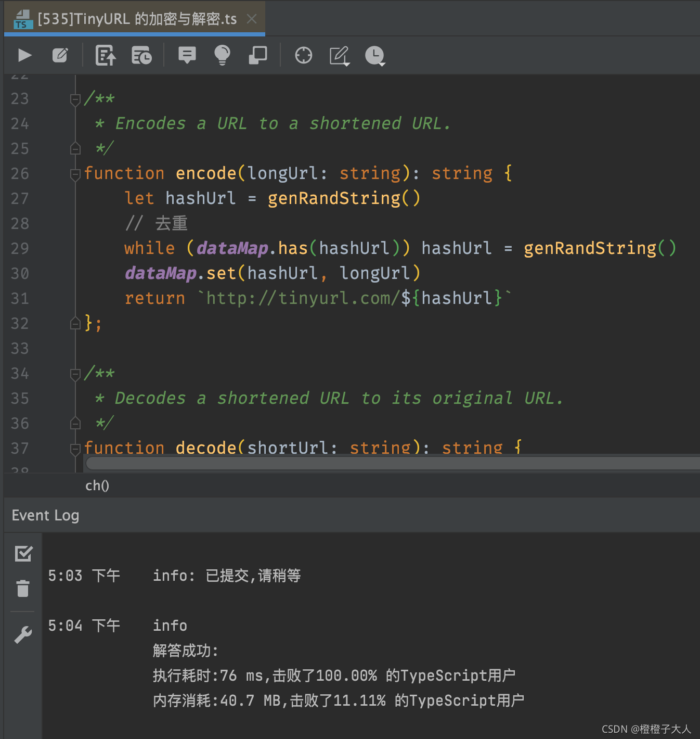Open the comments speech bubble icon
Viewport: 700px width, 739px height.
click(x=187, y=55)
